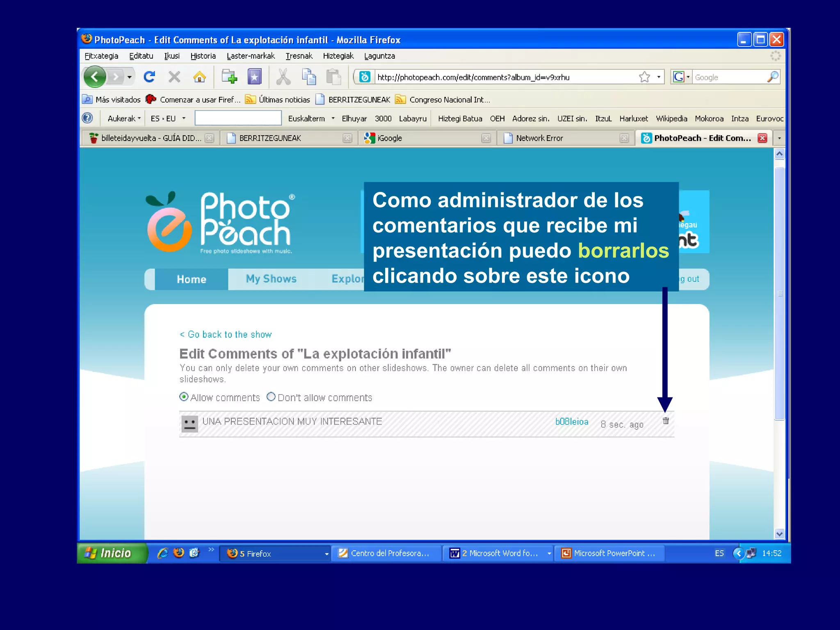Click the vertical scrollbar thumb

(779, 293)
